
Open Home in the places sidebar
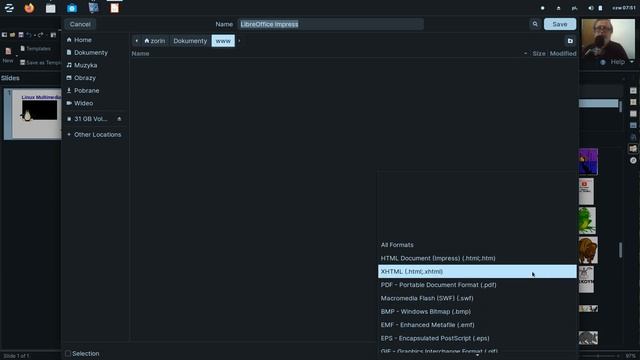95,40
